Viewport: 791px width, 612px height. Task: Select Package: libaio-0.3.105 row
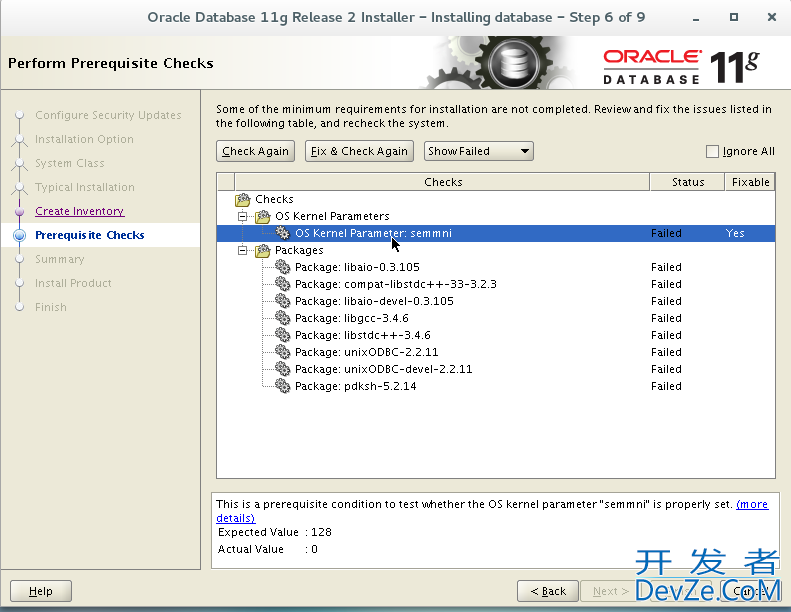coord(496,267)
